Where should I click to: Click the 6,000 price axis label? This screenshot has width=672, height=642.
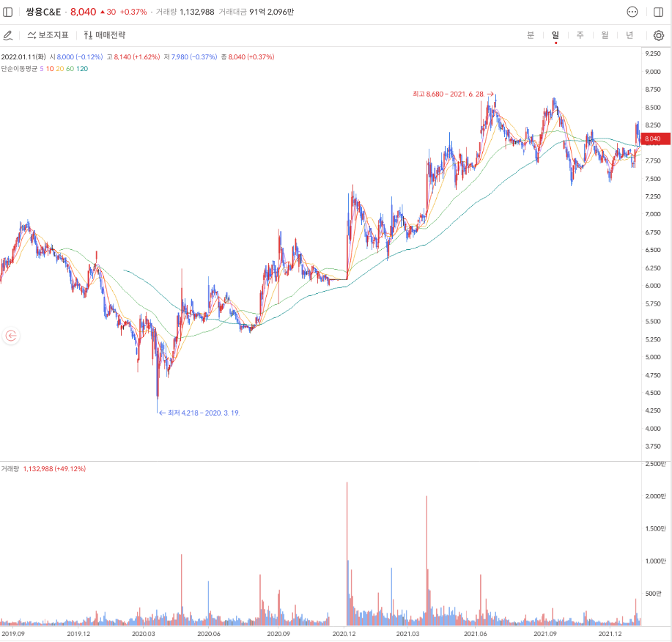click(x=653, y=285)
